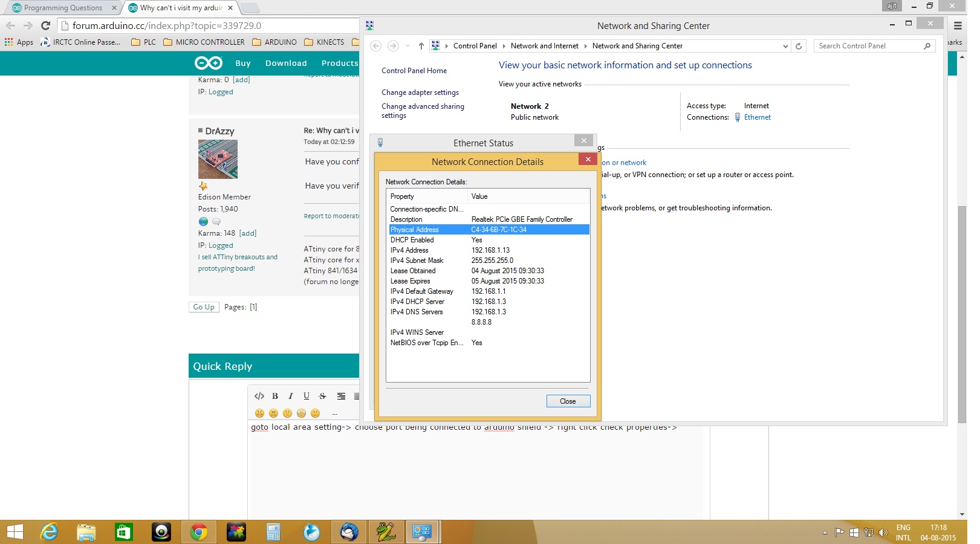The height and width of the screenshot is (544, 980).
Task: Reload the forum page in Chrome
Action: point(45,25)
